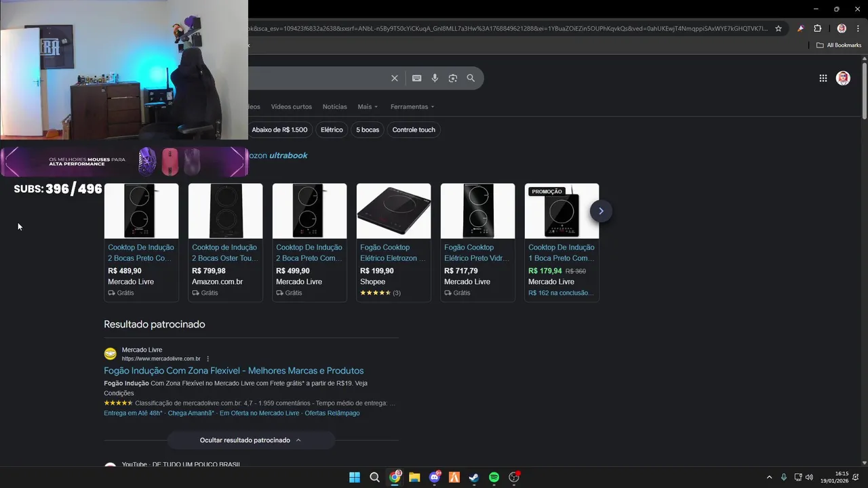Switch to the Vídeos curtos tab
Screen dimensions: 868x488
pyautogui.click(x=292, y=106)
